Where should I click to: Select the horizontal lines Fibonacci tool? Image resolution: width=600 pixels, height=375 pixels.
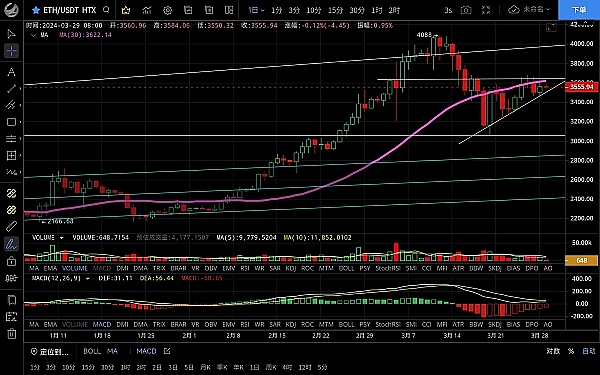(x=11, y=139)
